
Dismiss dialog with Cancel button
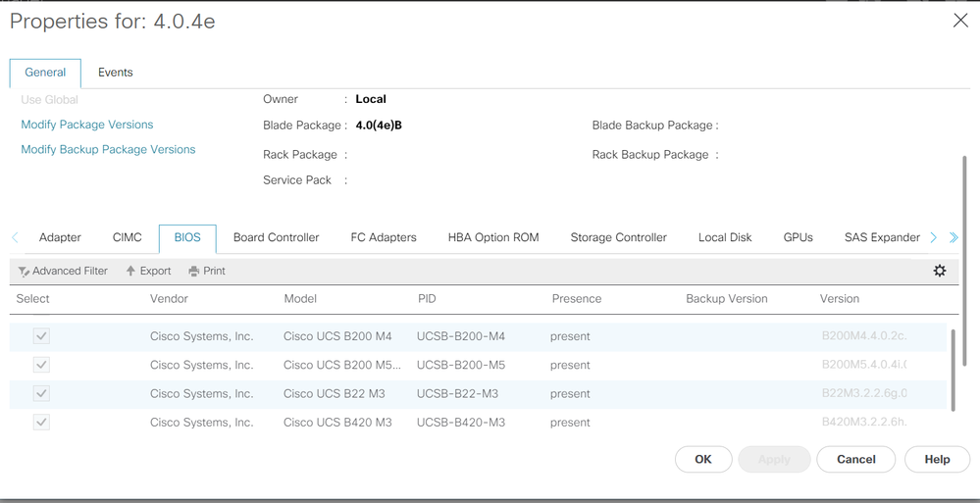pos(856,459)
